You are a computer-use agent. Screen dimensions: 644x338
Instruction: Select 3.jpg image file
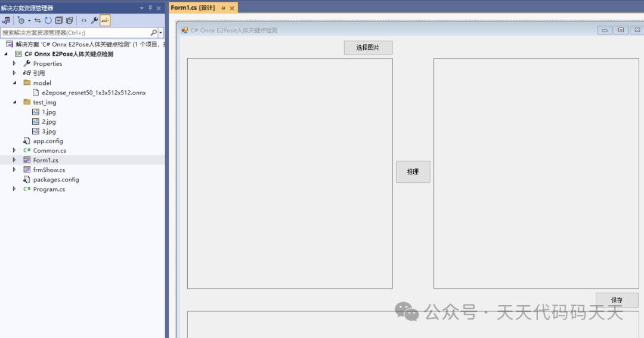[48, 131]
